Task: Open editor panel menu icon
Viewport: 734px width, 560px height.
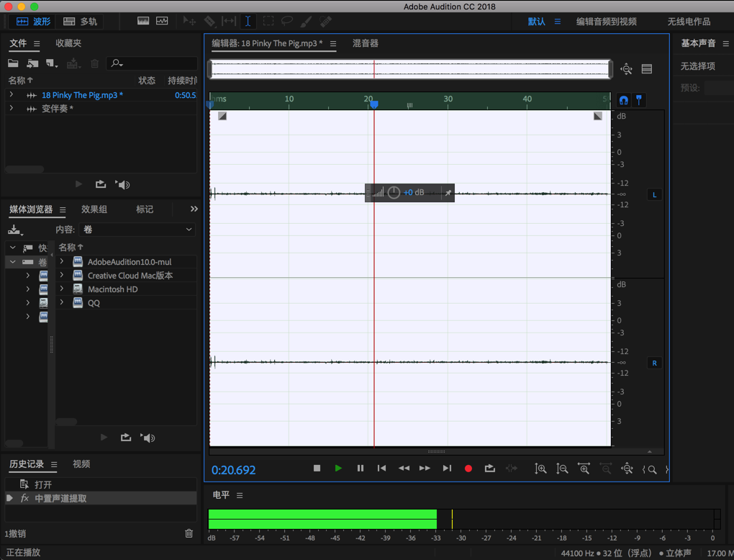Action: [333, 43]
